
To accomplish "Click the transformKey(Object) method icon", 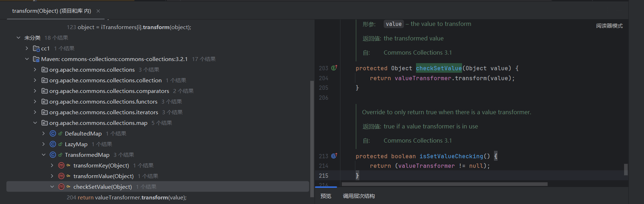I will [x=61, y=165].
